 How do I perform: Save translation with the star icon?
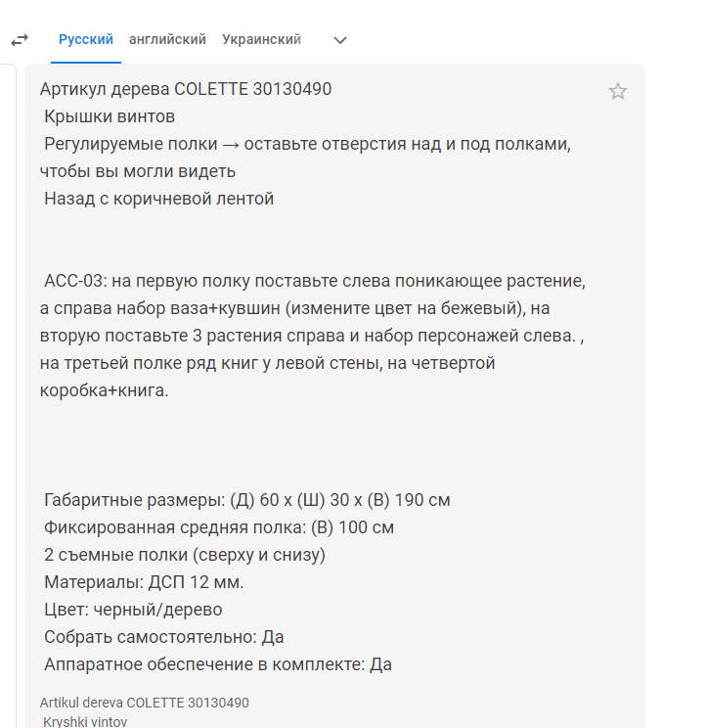pos(617,91)
